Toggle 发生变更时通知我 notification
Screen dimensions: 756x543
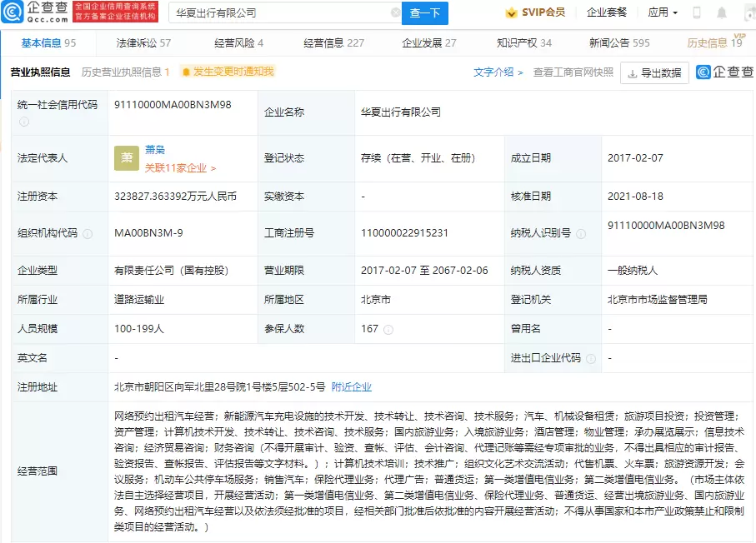tap(227, 72)
